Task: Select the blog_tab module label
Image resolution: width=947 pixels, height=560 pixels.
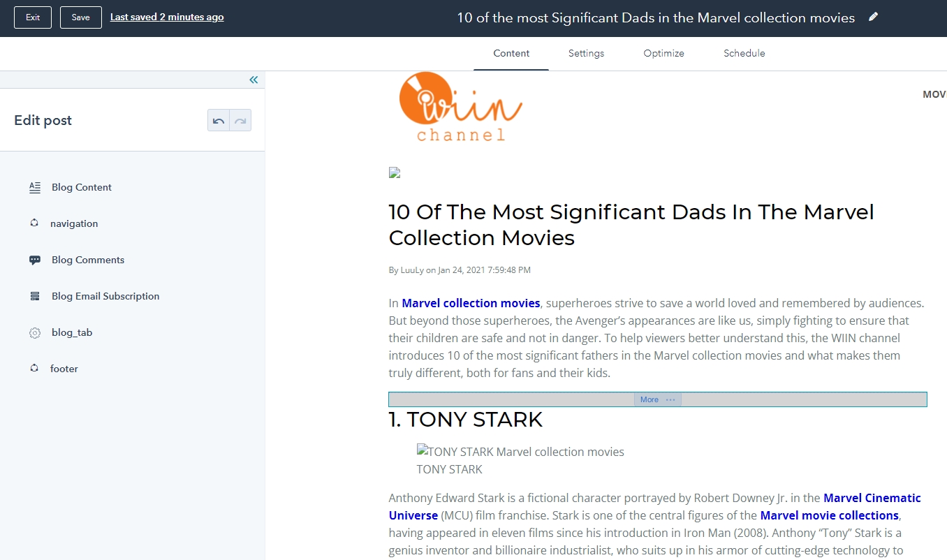Action: coord(72,332)
